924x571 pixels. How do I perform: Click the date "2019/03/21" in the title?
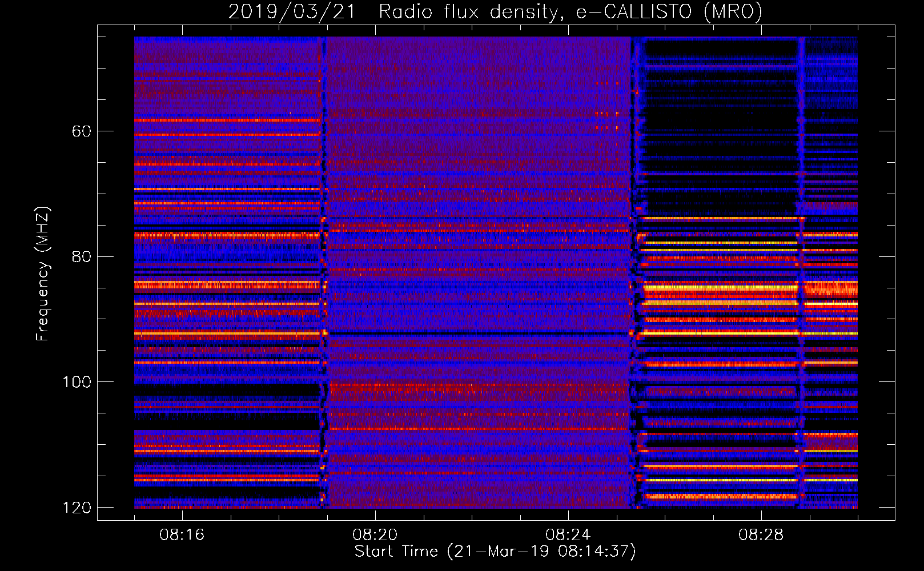[291, 11]
